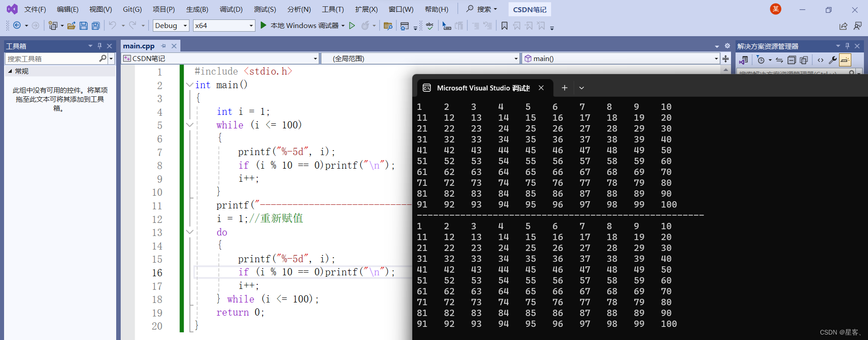Click the comment out selected lines icon

(x=476, y=26)
